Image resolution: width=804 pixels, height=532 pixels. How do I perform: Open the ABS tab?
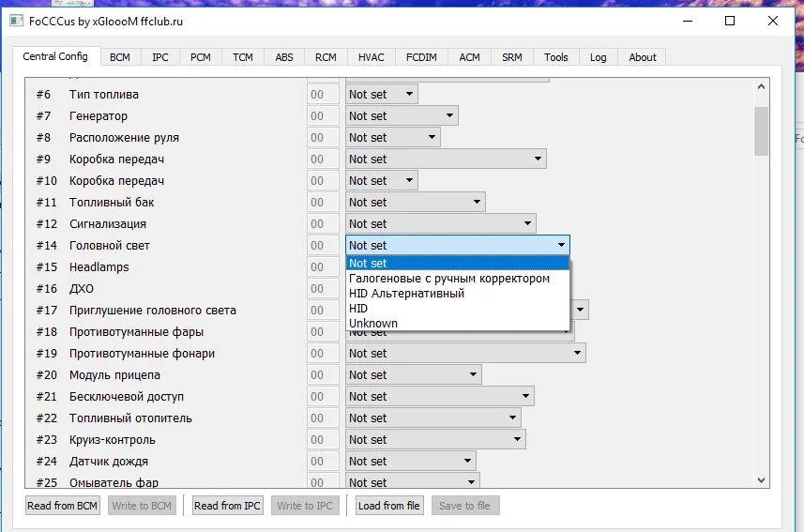click(x=284, y=57)
